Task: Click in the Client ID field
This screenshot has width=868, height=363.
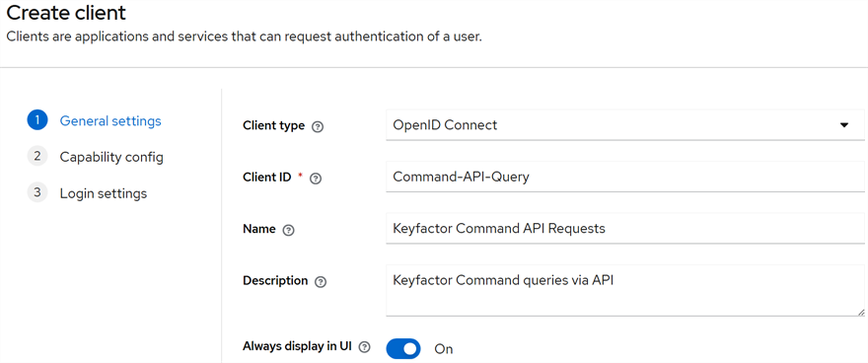Action: pyautogui.click(x=625, y=177)
